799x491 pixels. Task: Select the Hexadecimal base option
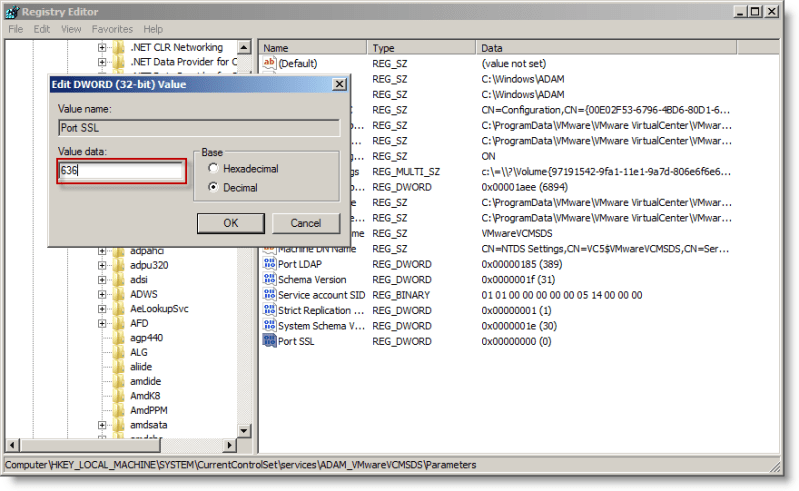(213, 169)
